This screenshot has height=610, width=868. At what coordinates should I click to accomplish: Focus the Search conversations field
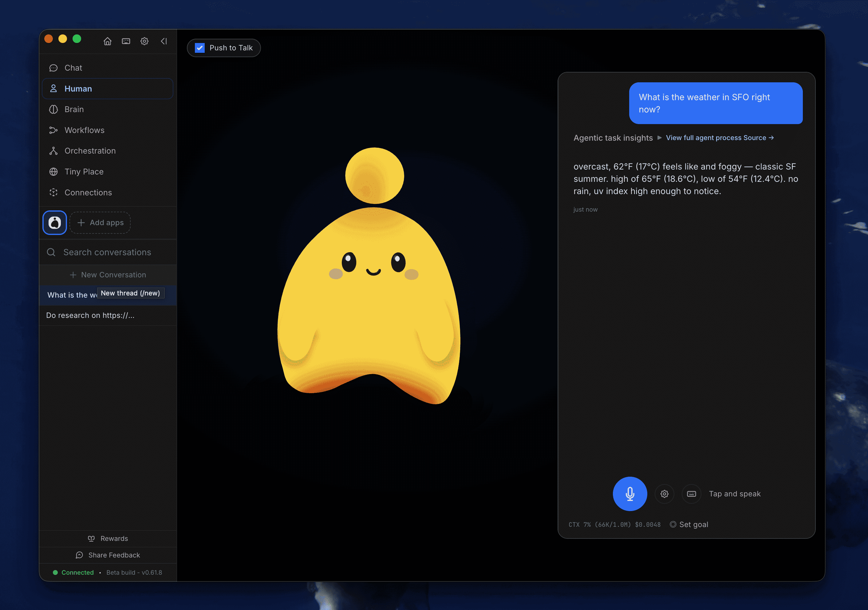coord(108,252)
